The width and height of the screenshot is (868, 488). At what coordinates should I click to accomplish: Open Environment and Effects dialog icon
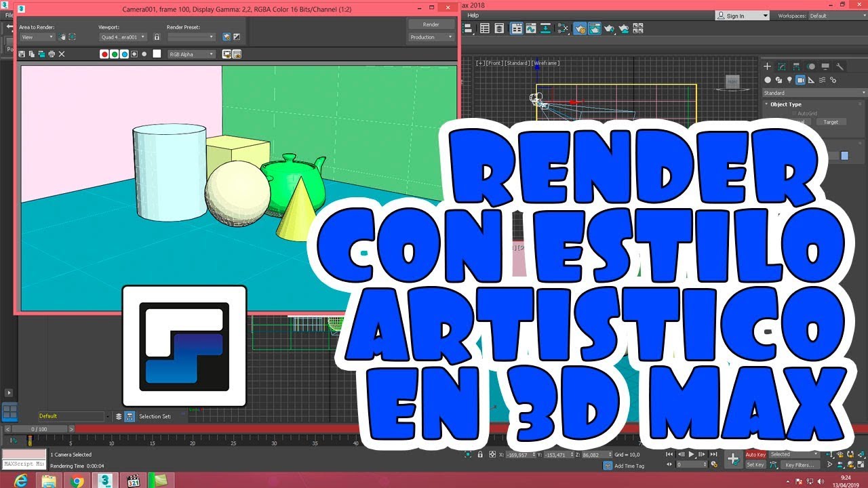click(237, 37)
